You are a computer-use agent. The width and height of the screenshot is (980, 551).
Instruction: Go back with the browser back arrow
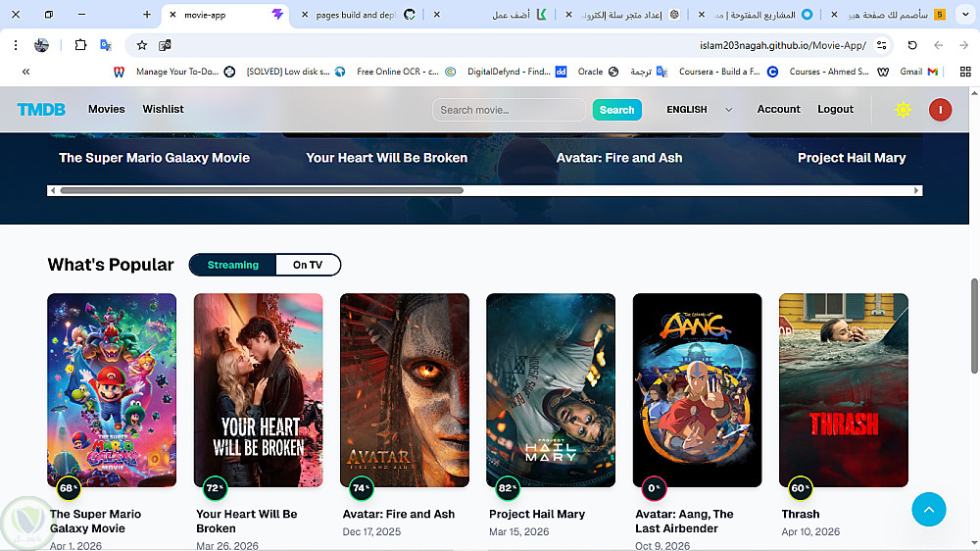point(938,45)
